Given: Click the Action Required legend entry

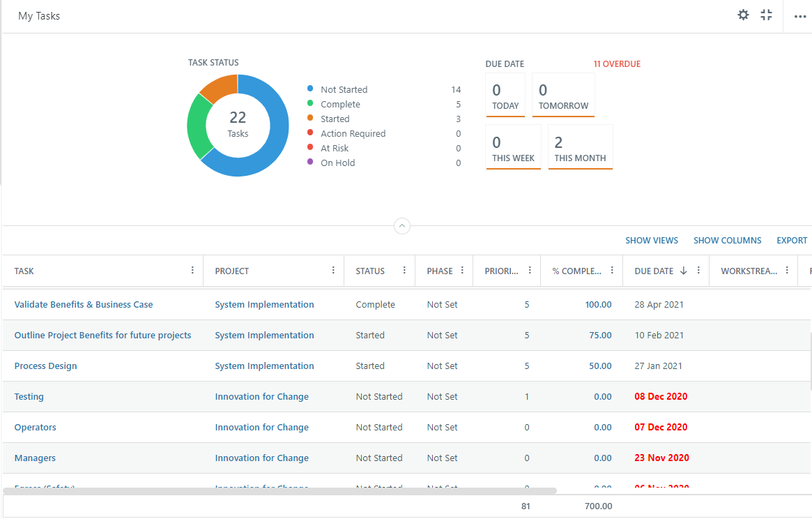Looking at the screenshot, I should tap(353, 134).
